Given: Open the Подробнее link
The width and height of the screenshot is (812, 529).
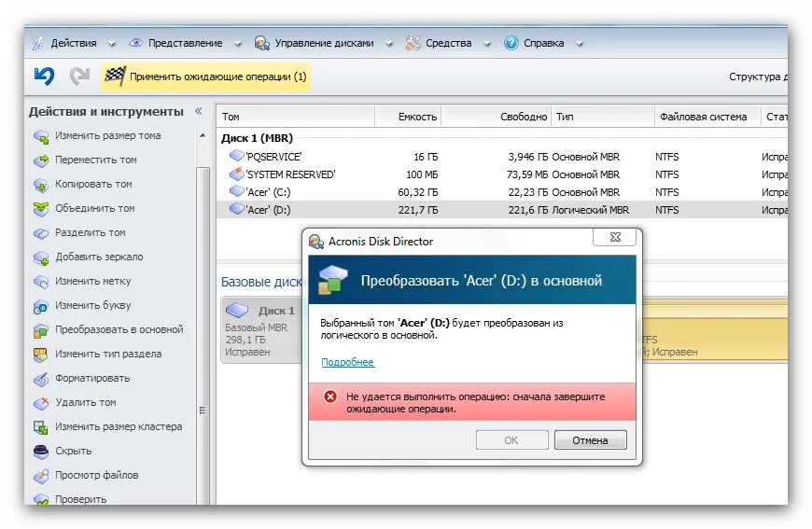Looking at the screenshot, I should point(347,362).
